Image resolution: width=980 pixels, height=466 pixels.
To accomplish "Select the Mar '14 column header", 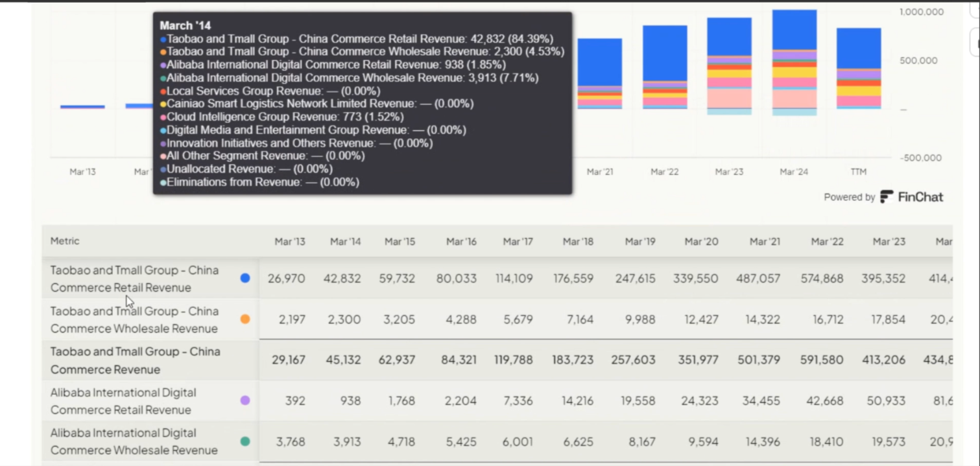I will (345, 242).
